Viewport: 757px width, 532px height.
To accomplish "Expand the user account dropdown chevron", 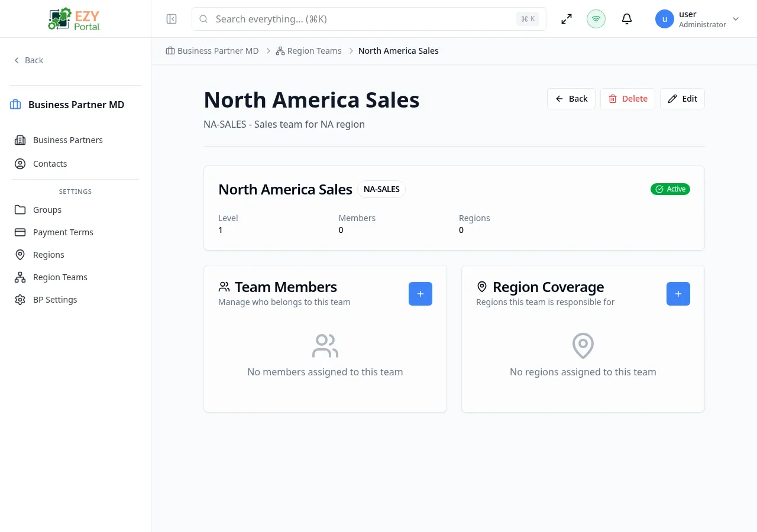I will click(x=736, y=19).
